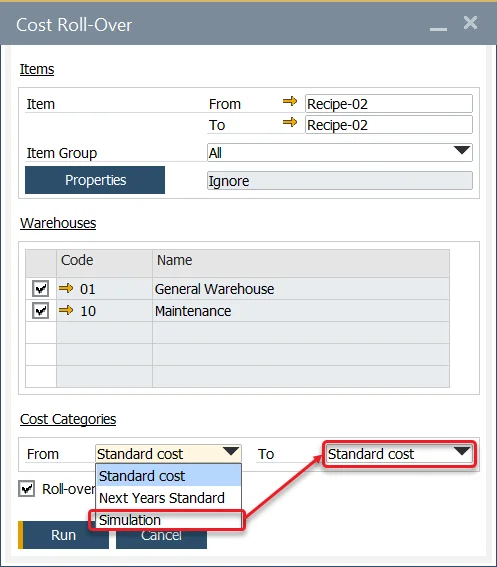Image resolution: width=497 pixels, height=567 pixels.
Task: Click the Properties button
Action: click(95, 180)
